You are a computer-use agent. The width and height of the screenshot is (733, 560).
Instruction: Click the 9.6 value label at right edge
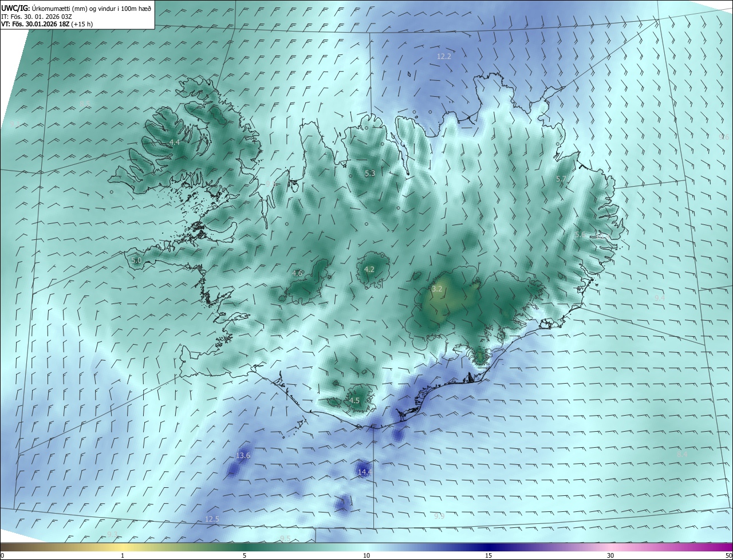tap(724, 137)
